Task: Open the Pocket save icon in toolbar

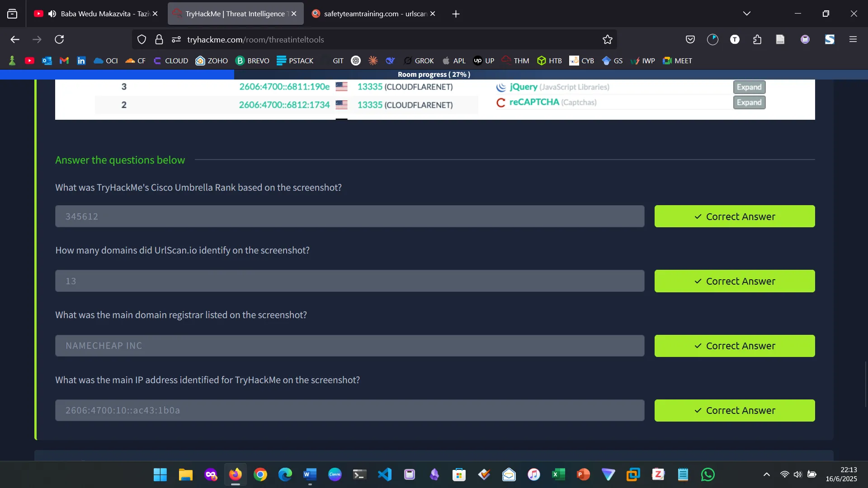Action: pyautogui.click(x=690, y=39)
